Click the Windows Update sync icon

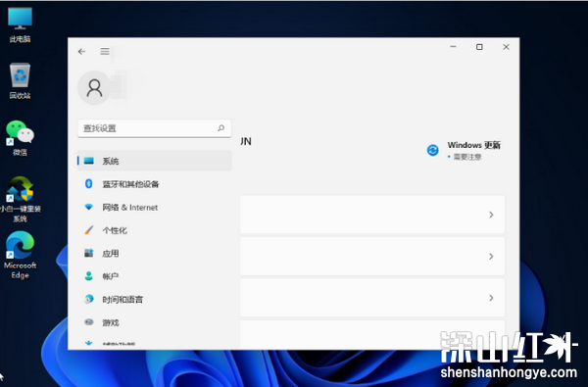pyautogui.click(x=433, y=150)
